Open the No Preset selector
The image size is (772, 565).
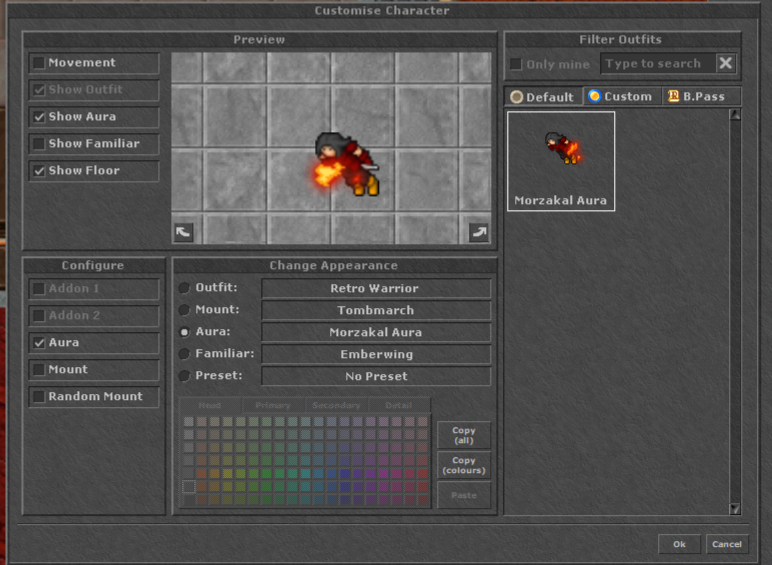coord(376,376)
